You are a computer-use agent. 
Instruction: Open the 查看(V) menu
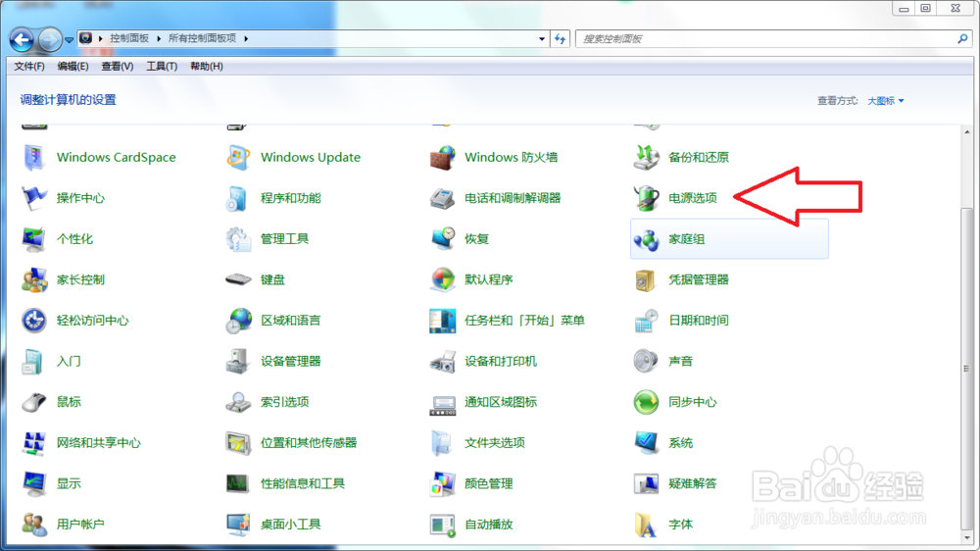point(117,67)
